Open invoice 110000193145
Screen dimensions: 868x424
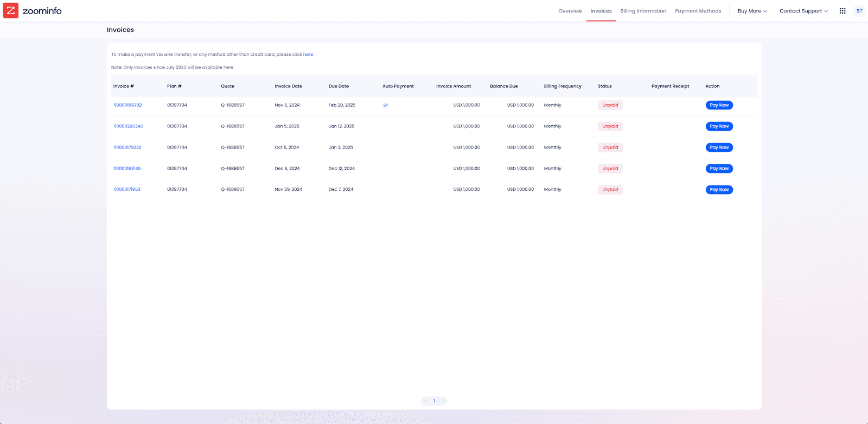click(x=127, y=169)
